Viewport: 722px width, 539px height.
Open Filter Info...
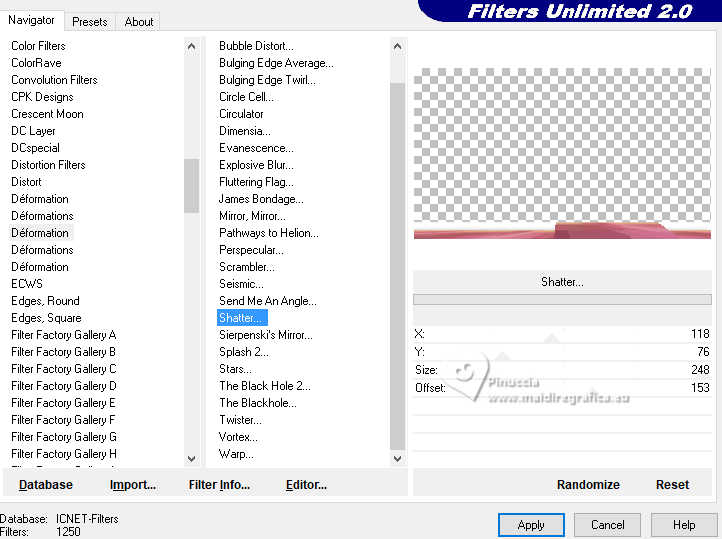[219, 485]
